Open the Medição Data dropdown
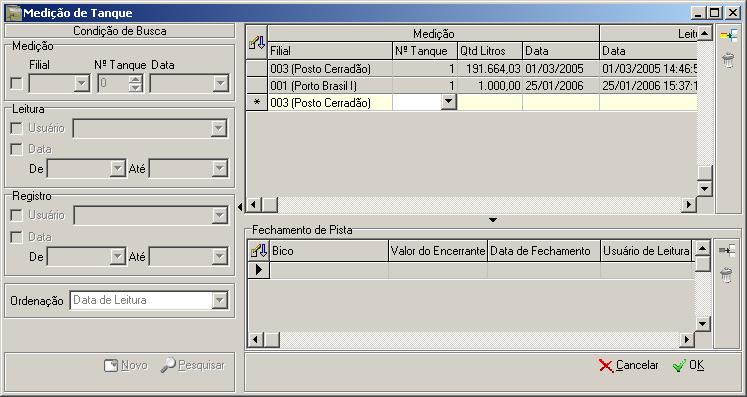The image size is (747, 397). click(220, 84)
